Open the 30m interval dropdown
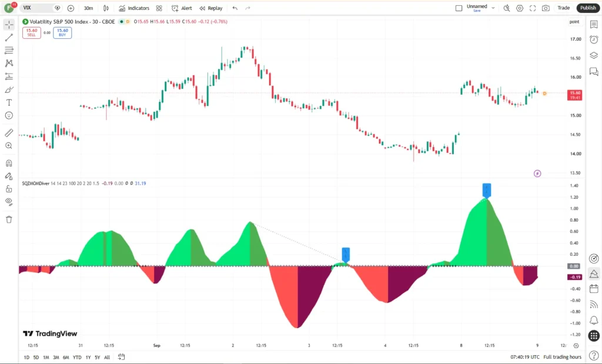The image size is (602, 364). click(88, 8)
